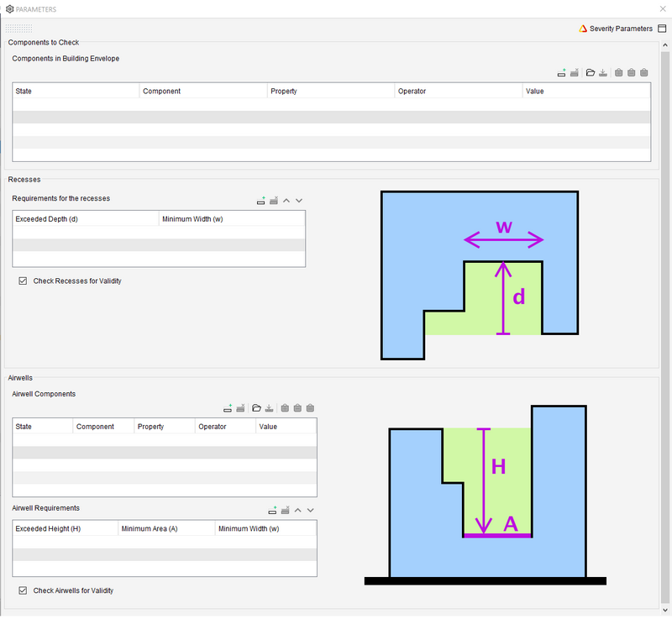Delete row icon above Building Envelope table

575,73
